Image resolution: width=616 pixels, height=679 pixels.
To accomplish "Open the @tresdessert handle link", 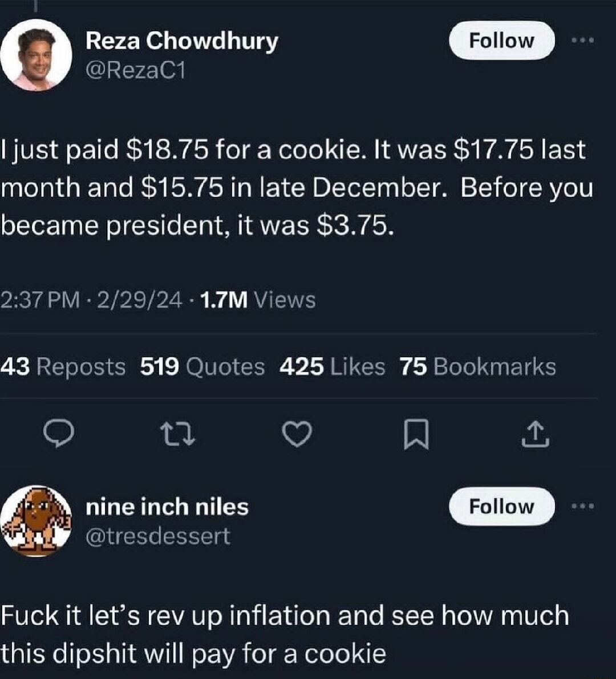I will point(157,536).
